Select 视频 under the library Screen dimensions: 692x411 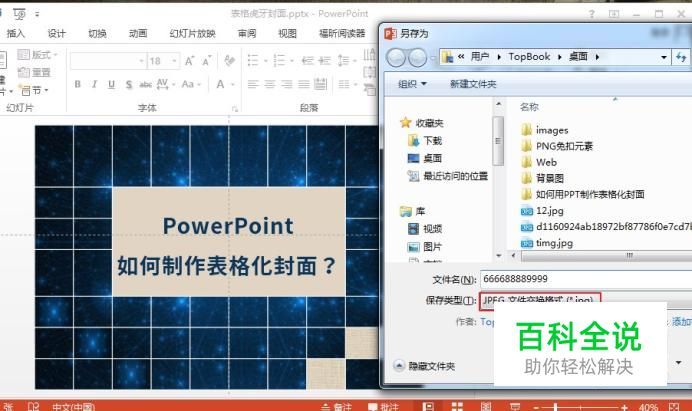[x=425, y=229]
